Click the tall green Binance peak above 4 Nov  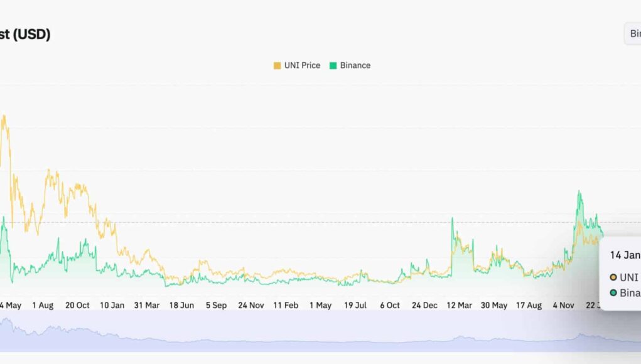(x=579, y=193)
